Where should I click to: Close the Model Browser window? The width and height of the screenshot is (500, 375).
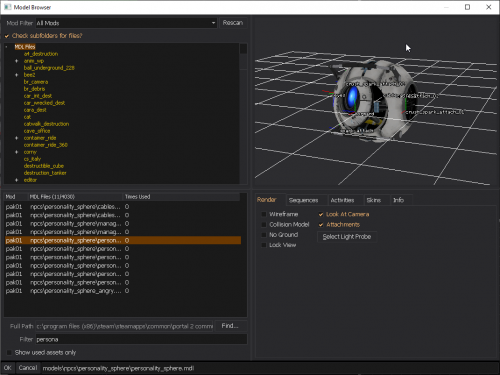point(489,7)
